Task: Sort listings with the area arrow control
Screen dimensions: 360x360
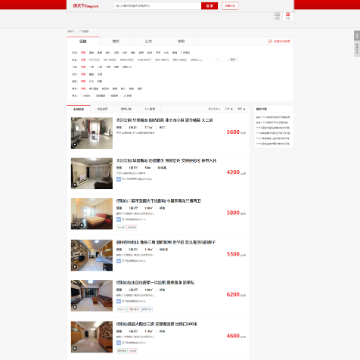Action: [x=241, y=109]
